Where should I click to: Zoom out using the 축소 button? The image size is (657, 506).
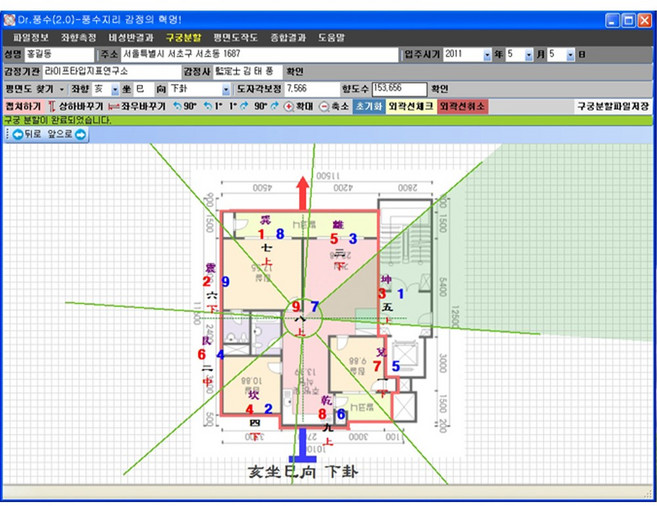[334, 106]
